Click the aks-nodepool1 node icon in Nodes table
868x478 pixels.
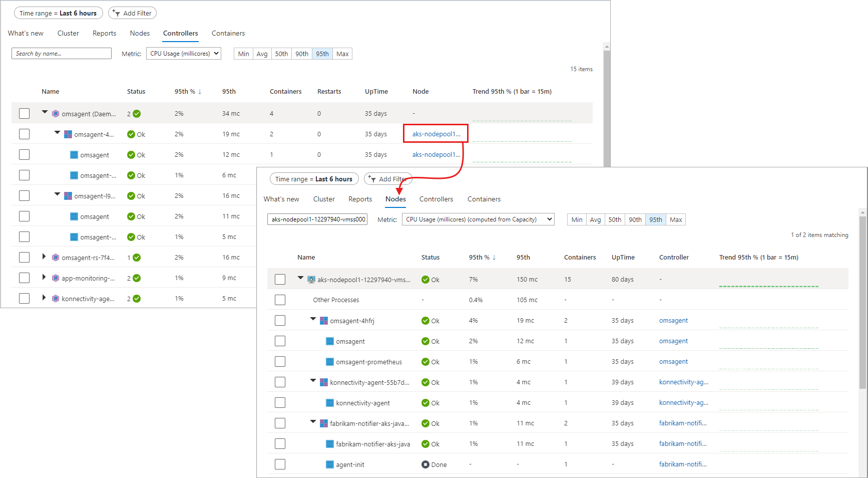[311, 280]
